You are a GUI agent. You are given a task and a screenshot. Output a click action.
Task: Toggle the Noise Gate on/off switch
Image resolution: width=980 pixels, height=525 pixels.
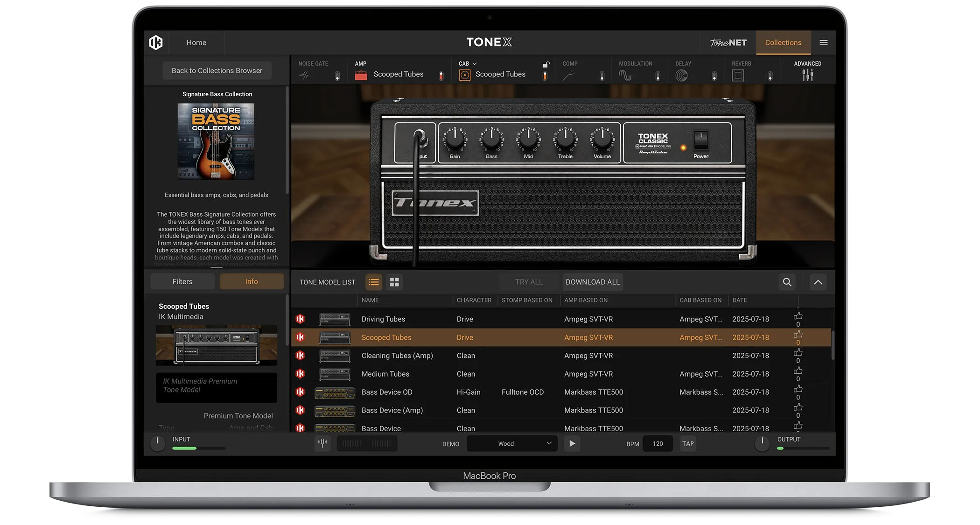click(x=337, y=76)
